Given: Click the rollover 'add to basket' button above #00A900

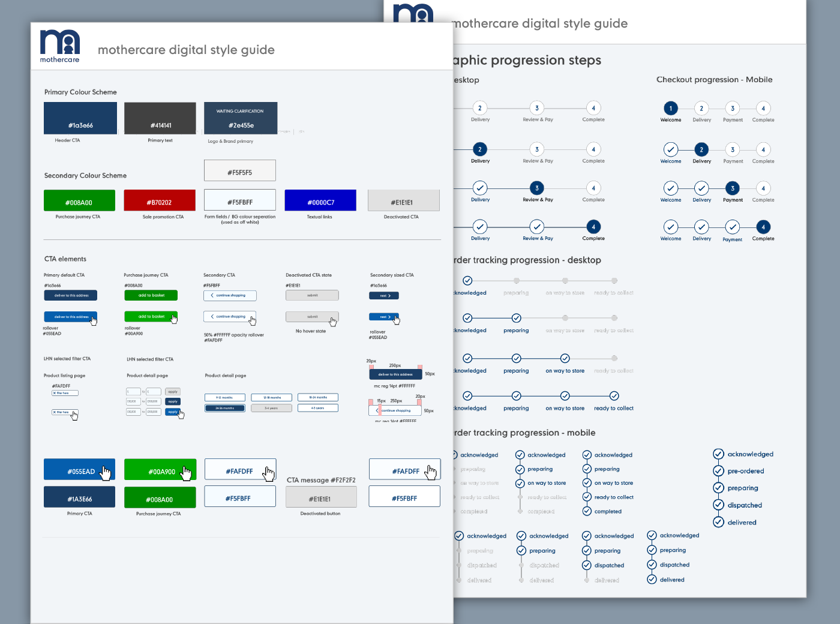Looking at the screenshot, I should [x=151, y=316].
